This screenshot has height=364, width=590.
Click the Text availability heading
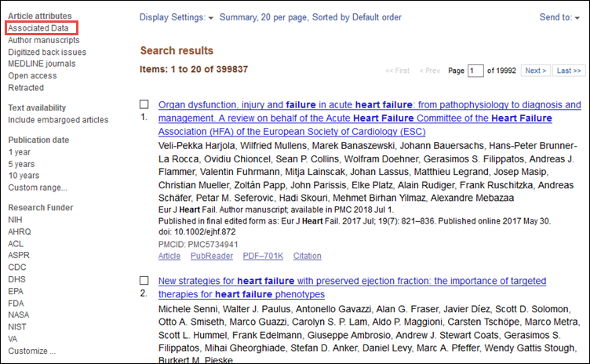(x=37, y=107)
